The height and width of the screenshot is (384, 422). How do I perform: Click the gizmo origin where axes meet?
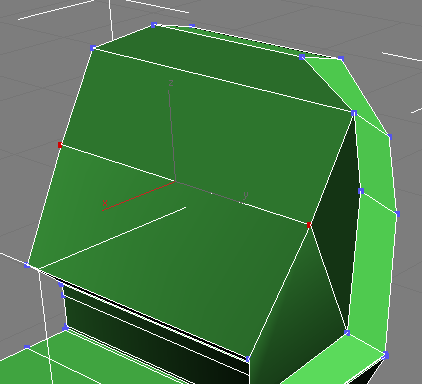point(175,182)
